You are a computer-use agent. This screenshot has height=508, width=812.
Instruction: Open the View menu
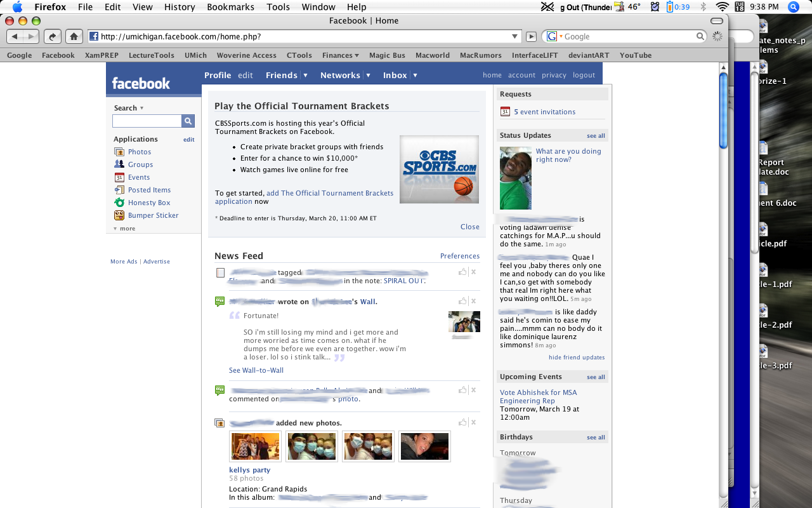[x=142, y=7]
